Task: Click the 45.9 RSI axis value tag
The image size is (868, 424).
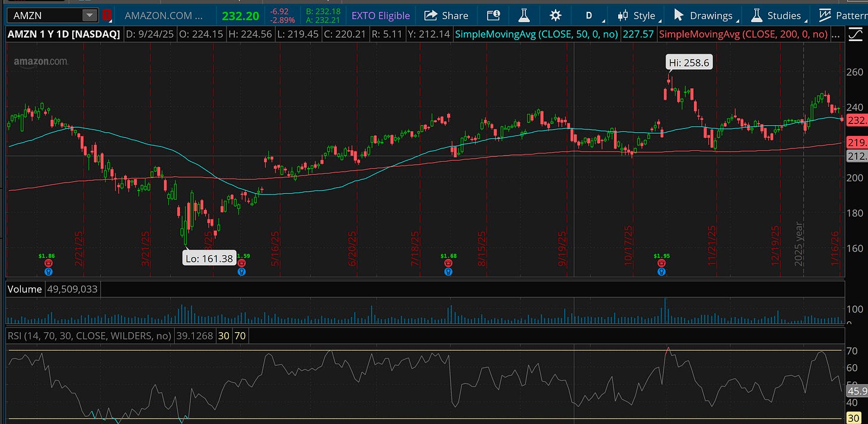Action: [857, 392]
